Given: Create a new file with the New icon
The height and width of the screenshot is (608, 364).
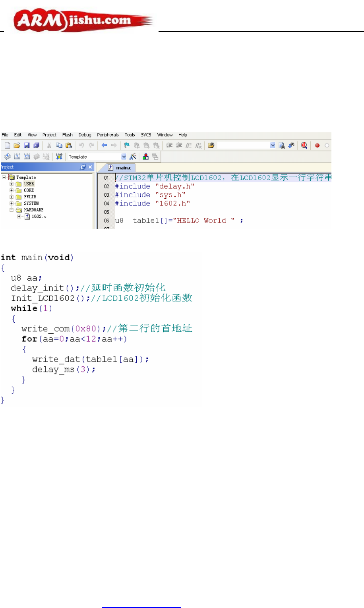Looking at the screenshot, I should (7, 145).
